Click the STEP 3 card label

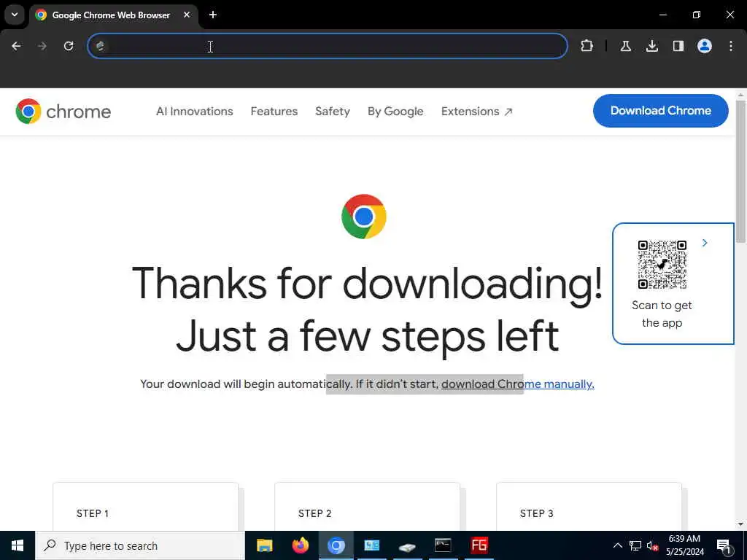[x=536, y=513]
